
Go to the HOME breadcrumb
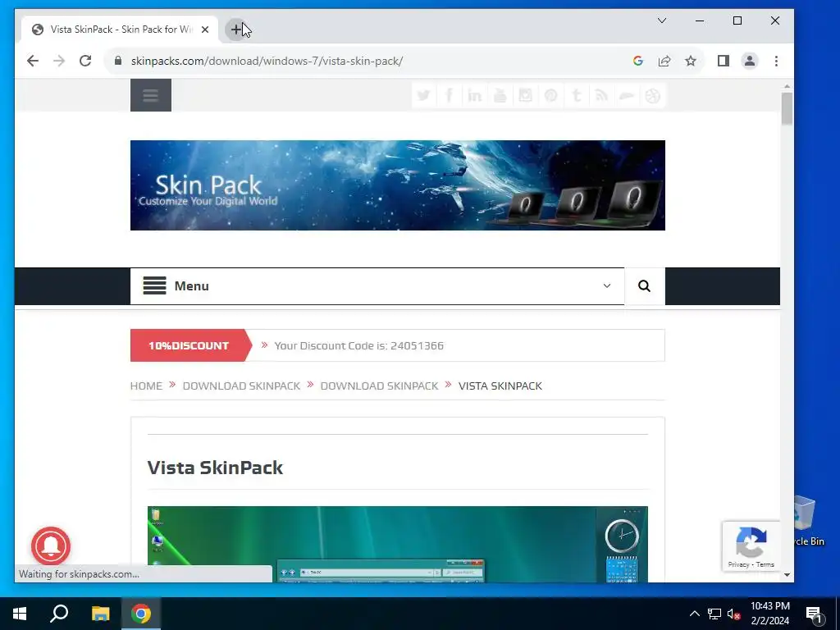coord(146,386)
